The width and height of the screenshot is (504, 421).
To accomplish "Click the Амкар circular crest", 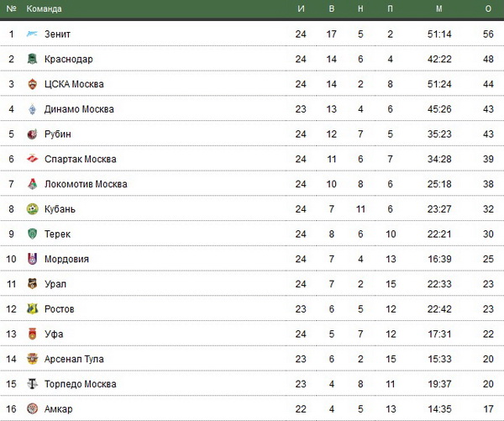I will [x=32, y=408].
